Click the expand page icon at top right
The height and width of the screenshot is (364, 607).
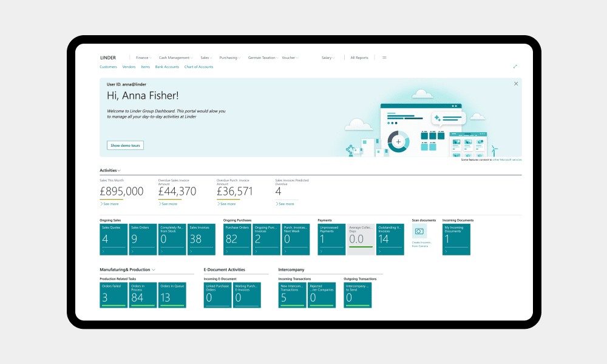[x=515, y=67]
